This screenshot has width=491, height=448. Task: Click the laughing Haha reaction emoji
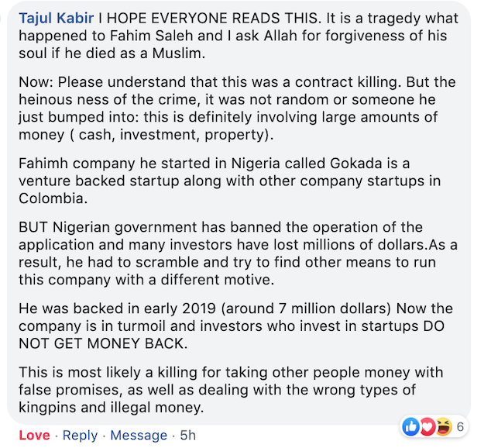[444, 427]
